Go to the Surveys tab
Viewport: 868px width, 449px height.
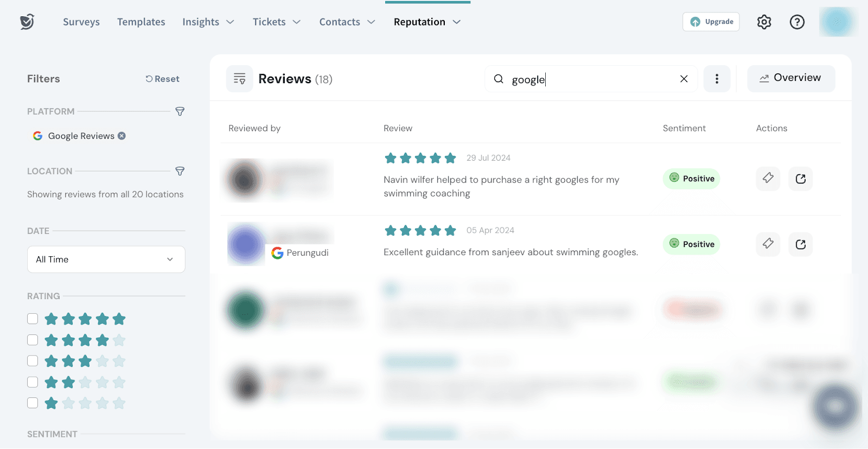[x=81, y=22]
